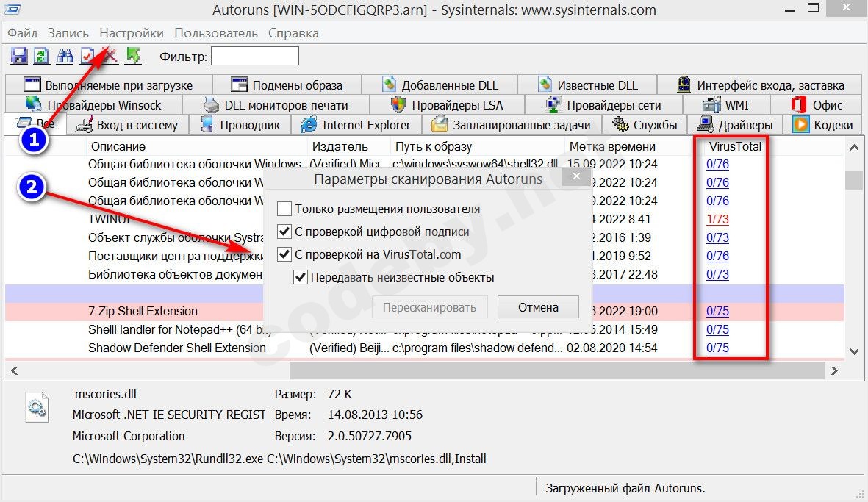Click the mscories.dll file icon in details pane
This screenshot has height=502, width=868.
(x=36, y=405)
